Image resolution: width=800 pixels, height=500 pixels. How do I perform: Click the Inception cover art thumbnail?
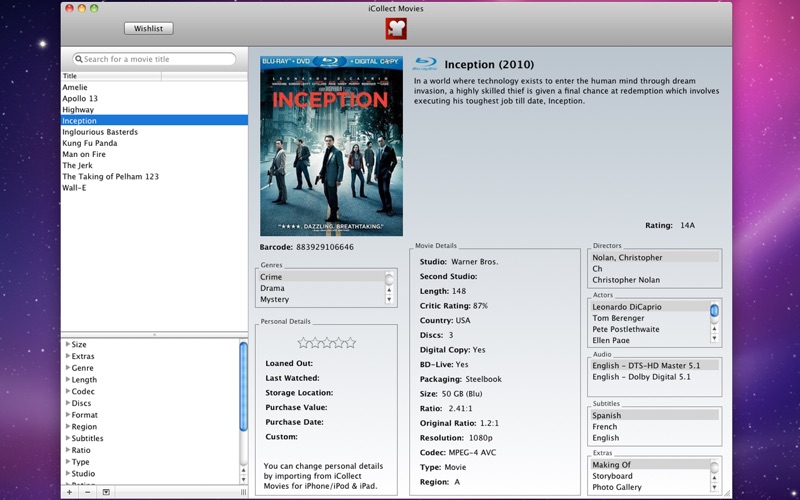click(x=331, y=146)
